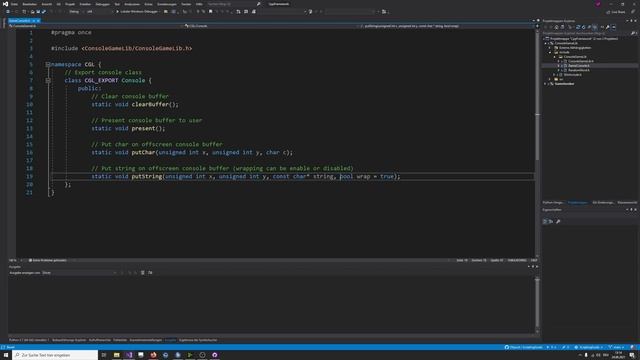The width and height of the screenshot is (640, 360).
Task: Open the Windows Start menu
Action: pos(6,355)
